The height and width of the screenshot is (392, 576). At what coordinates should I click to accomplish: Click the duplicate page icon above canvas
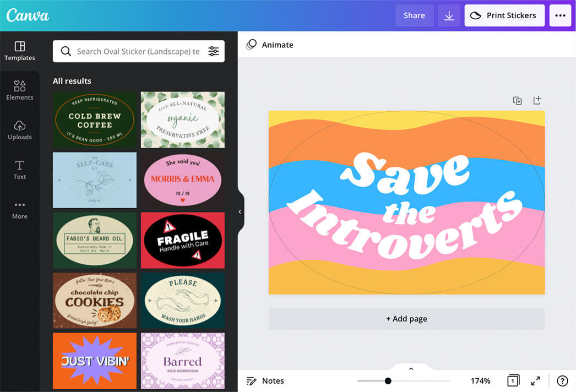[517, 101]
